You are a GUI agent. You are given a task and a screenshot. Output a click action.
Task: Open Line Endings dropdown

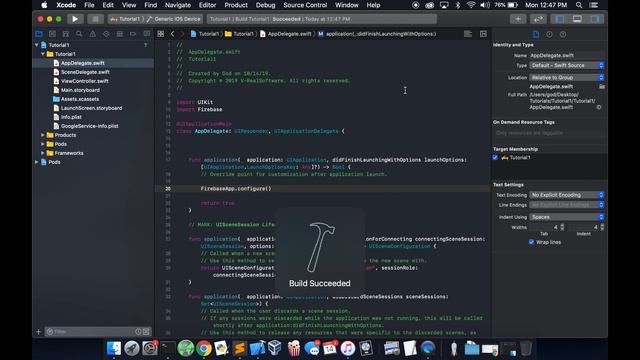click(x=567, y=205)
